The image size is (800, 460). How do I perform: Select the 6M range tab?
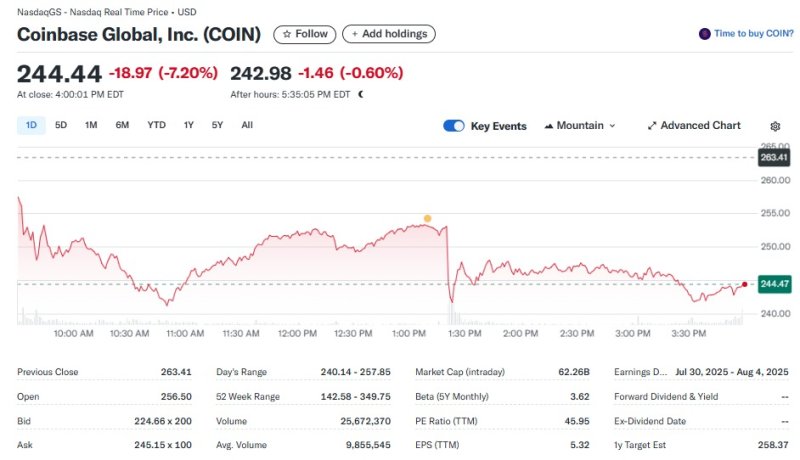tap(122, 125)
